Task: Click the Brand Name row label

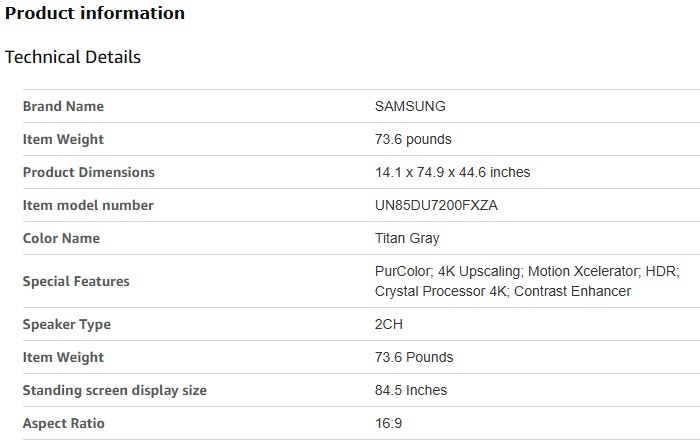Action: (63, 106)
